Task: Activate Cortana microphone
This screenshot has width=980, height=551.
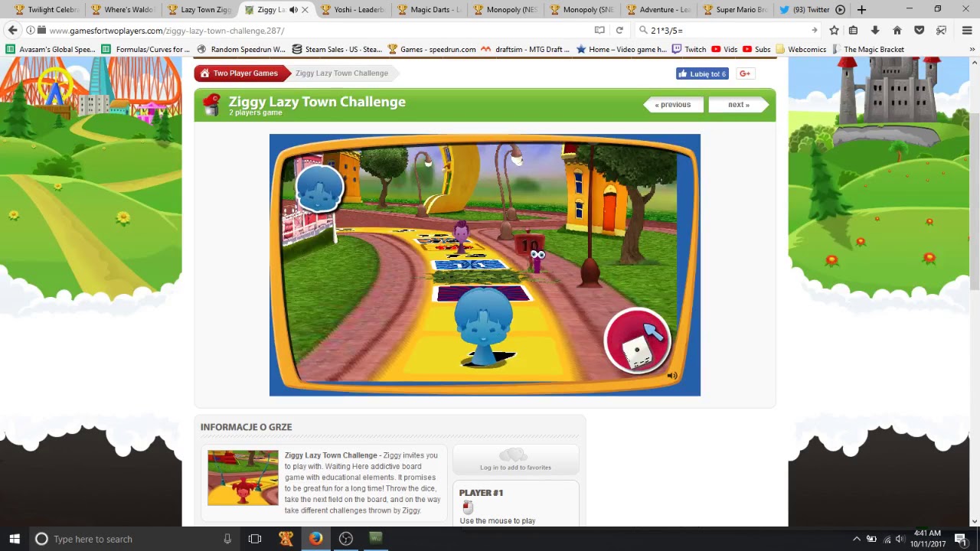Action: coord(227,539)
